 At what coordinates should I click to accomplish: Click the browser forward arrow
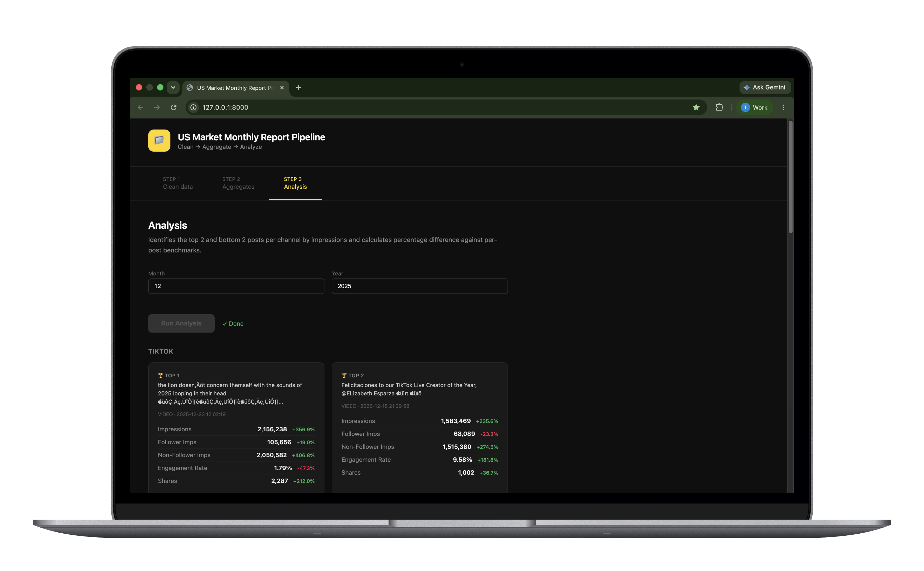pyautogui.click(x=157, y=108)
